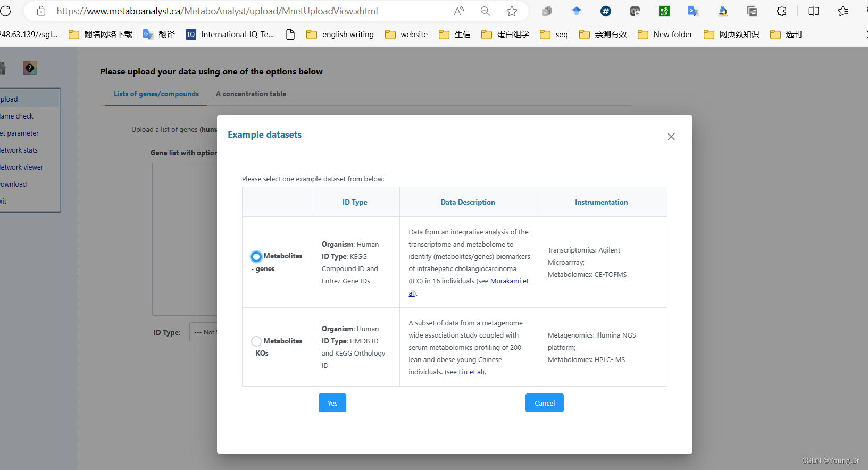The image size is (868, 470).
Task: Add page to favorites with star icon
Action: [512, 11]
